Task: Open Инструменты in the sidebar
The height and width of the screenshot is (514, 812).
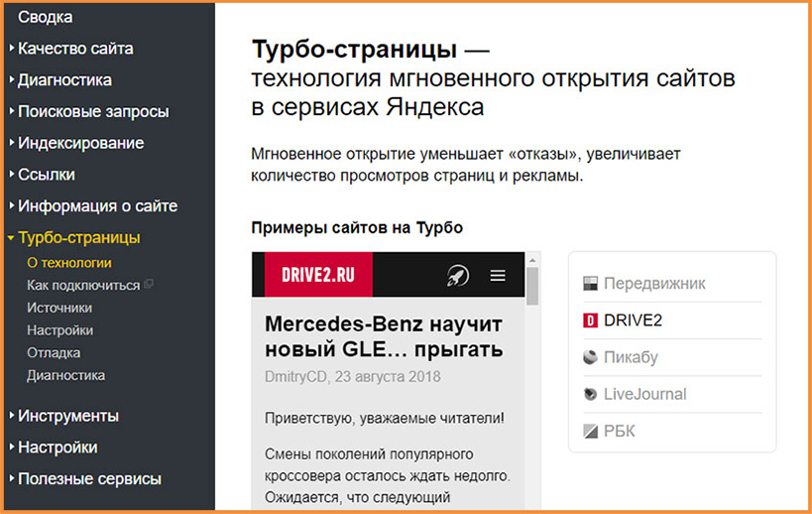Action: 68,416
